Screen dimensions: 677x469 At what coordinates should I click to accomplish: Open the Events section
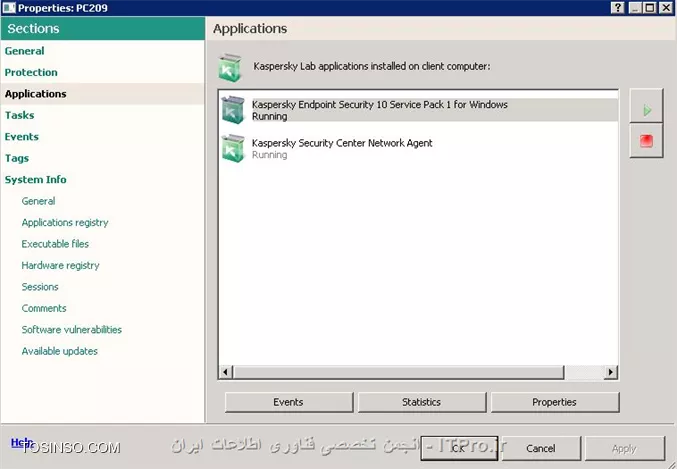coord(22,136)
